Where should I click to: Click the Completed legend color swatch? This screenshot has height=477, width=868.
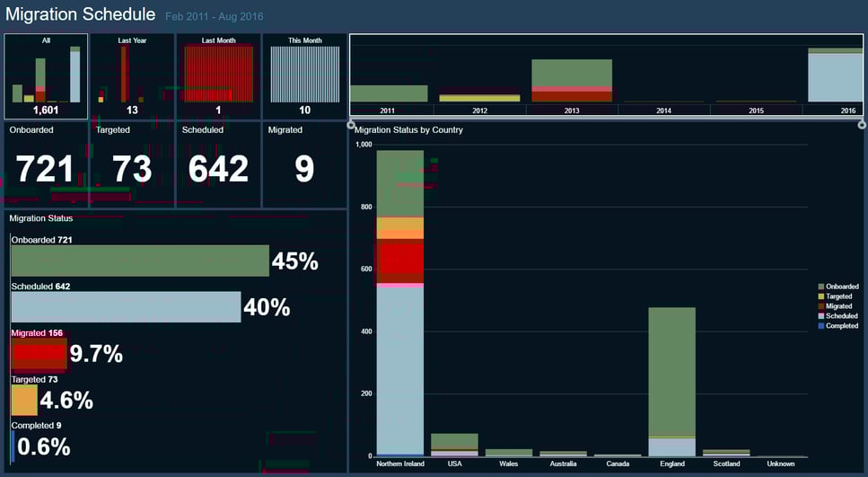[821, 326]
